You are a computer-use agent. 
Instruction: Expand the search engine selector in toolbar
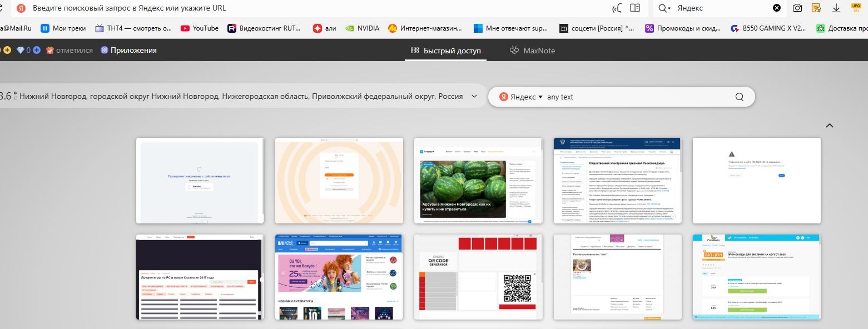(664, 8)
